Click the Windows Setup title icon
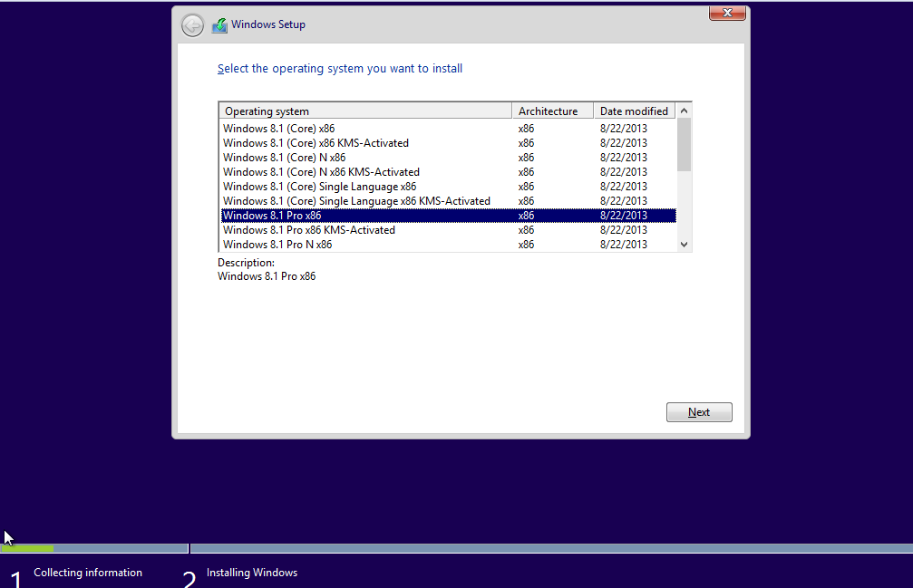Viewport: 913px width, 588px height. click(x=219, y=25)
